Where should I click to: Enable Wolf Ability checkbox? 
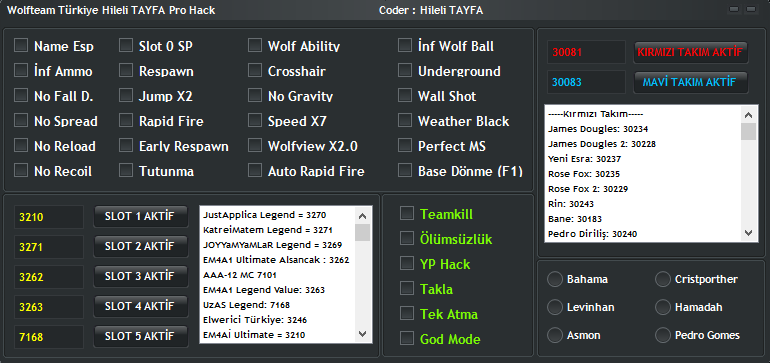255,46
